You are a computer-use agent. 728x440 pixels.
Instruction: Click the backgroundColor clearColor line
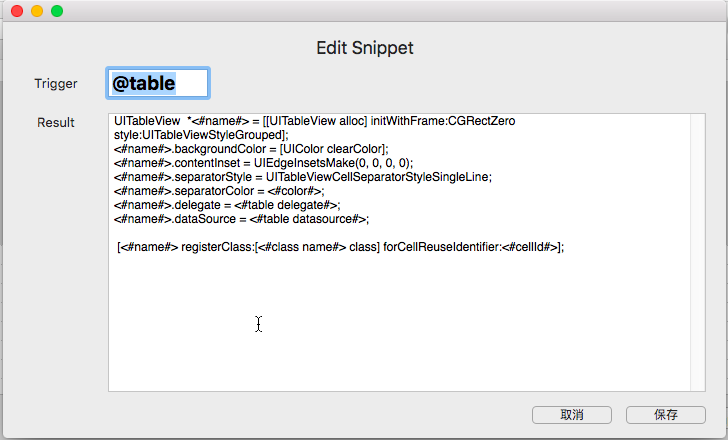coord(251,149)
